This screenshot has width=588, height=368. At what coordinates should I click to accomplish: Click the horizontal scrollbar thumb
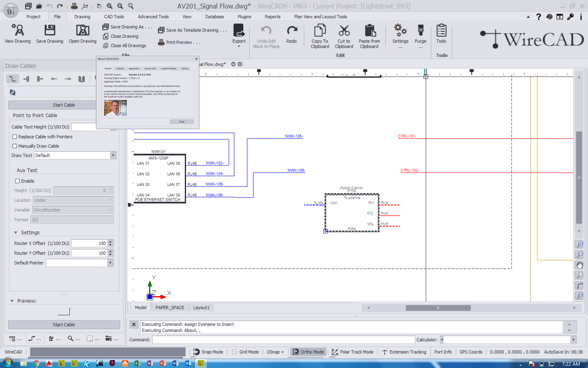[x=438, y=308]
